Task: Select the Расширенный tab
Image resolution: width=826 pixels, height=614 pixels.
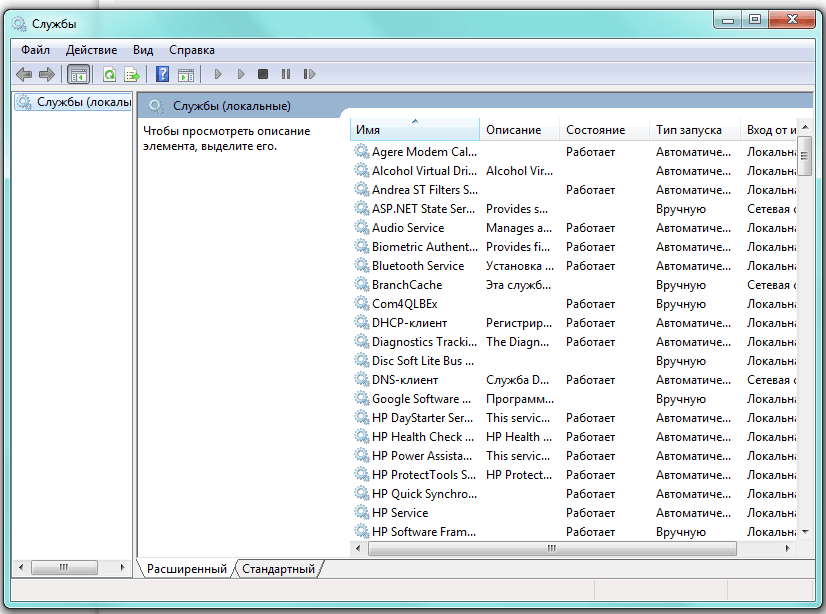Action: point(187,569)
